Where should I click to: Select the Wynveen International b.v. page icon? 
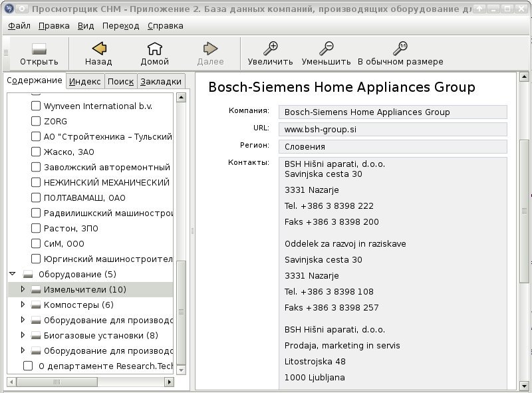click(x=36, y=106)
